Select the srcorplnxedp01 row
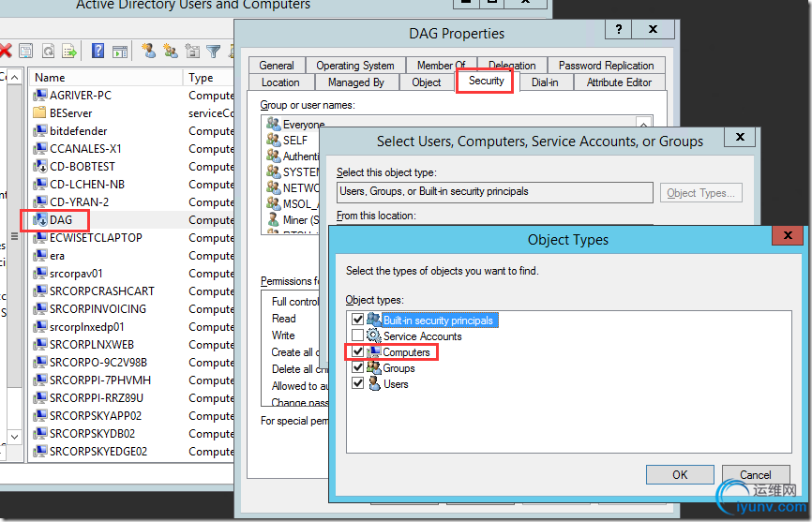 132,327
